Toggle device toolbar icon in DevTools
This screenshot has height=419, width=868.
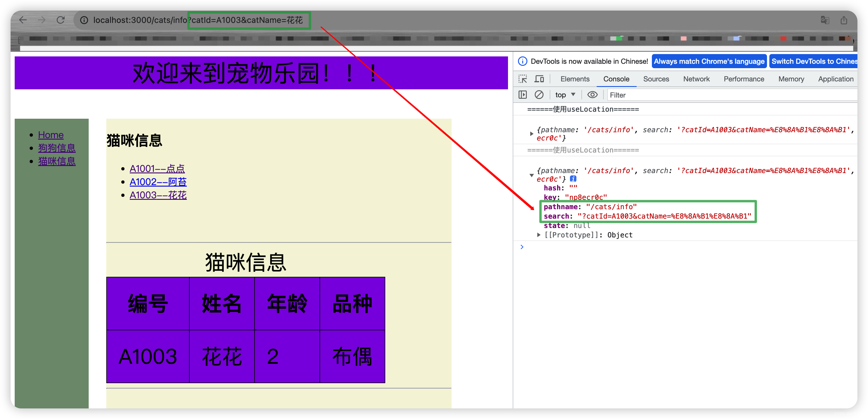click(x=539, y=79)
